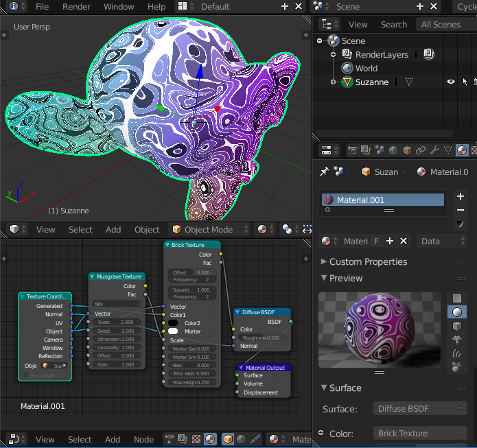This screenshot has height=448, width=477.
Task: Click the node editor type icon
Action: [17, 439]
